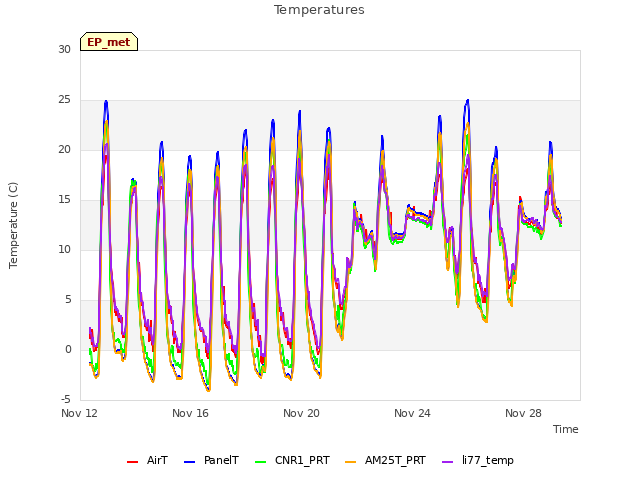Click the Nov 16 x-axis label
640x480 pixels.
pos(190,413)
